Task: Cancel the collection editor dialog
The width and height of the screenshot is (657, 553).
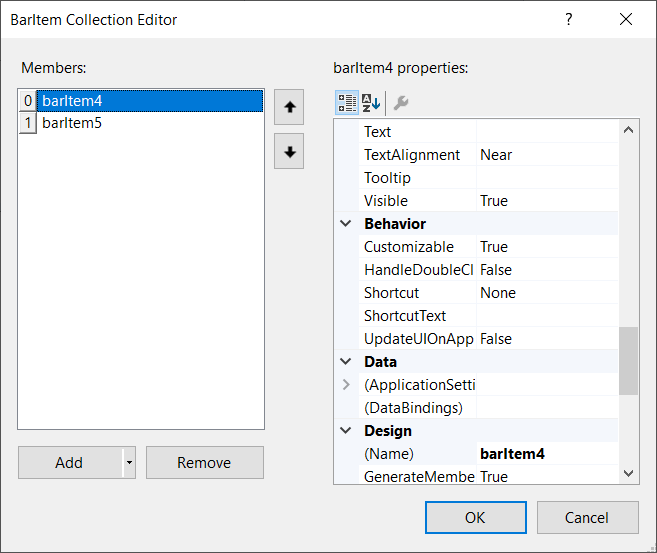Action: (x=587, y=517)
